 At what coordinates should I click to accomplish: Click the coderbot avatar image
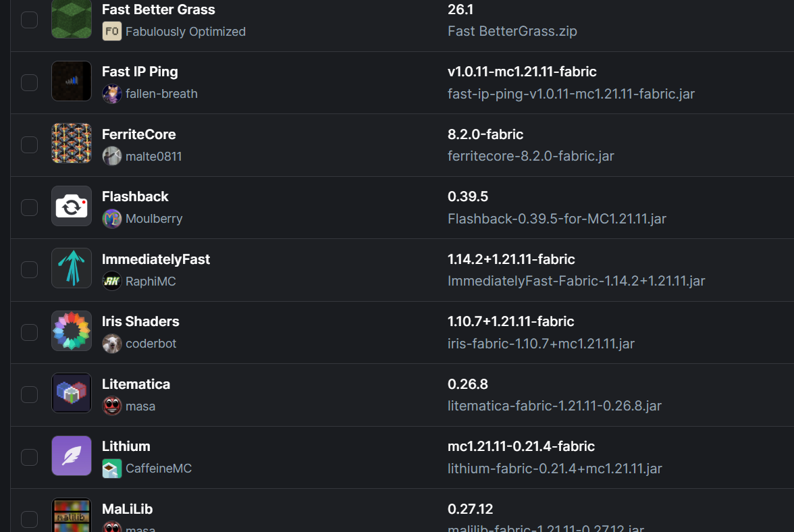[112, 344]
